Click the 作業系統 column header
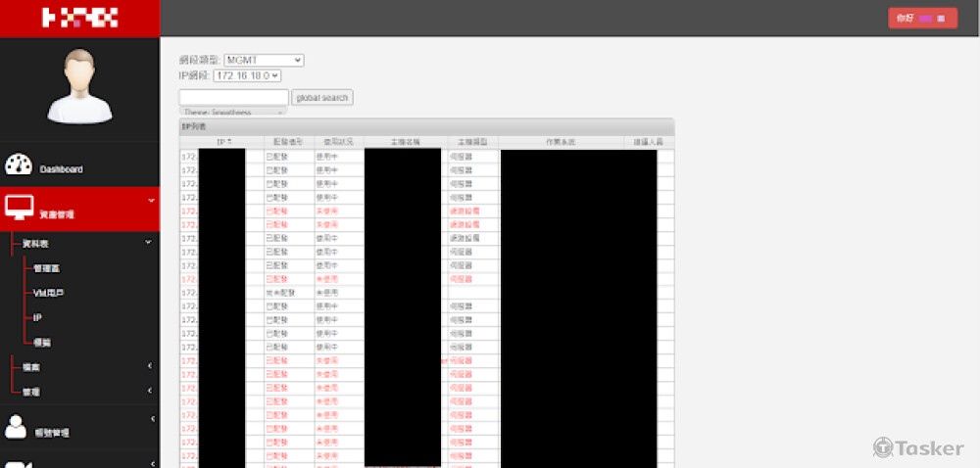The image size is (980, 468). tap(562, 143)
